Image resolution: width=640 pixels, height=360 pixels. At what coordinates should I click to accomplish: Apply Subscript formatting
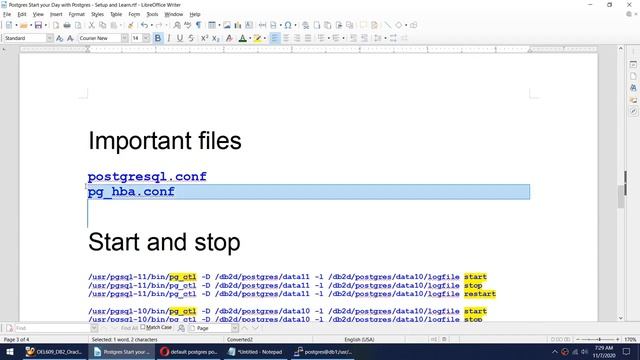point(216,38)
